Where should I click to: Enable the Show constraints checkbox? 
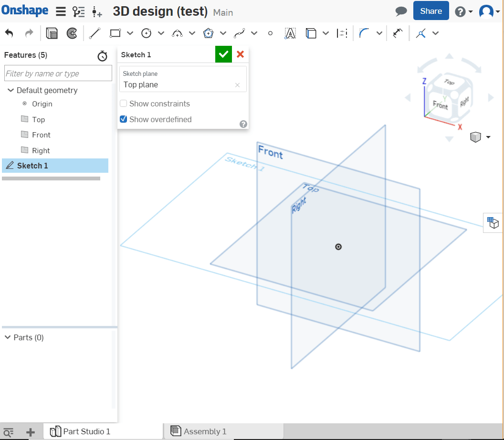124,104
